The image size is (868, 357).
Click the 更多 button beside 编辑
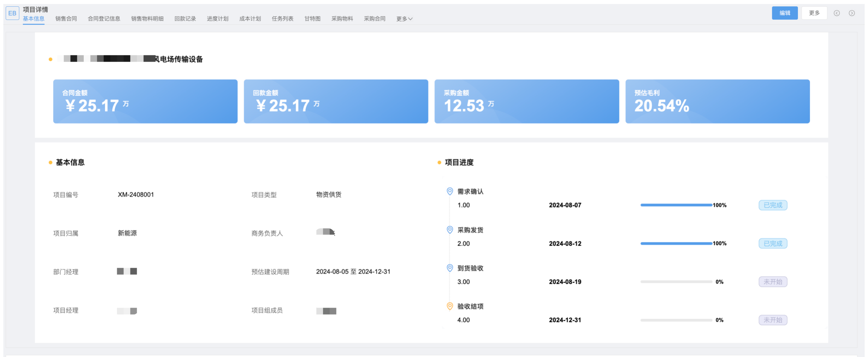coord(814,13)
